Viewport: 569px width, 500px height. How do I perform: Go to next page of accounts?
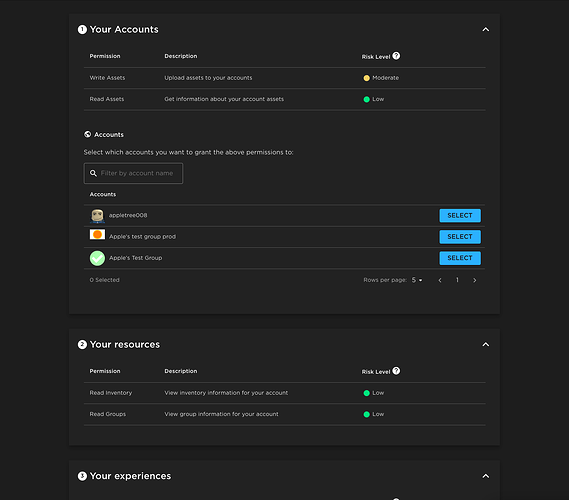pyautogui.click(x=475, y=280)
